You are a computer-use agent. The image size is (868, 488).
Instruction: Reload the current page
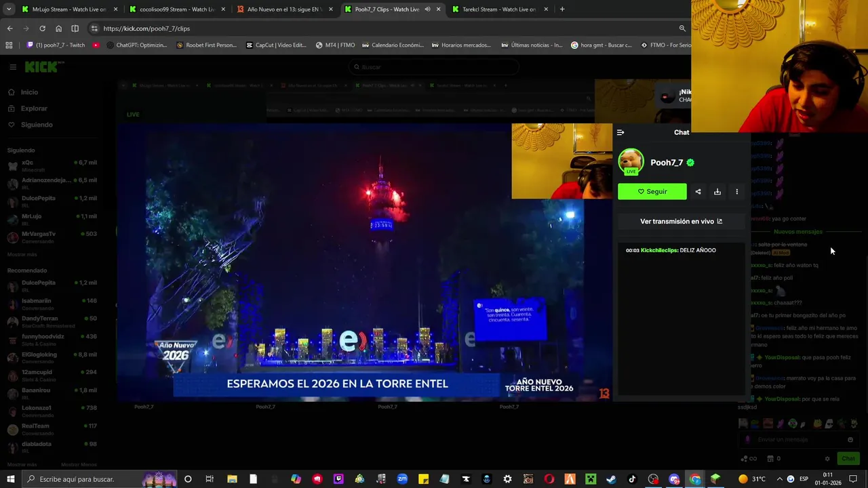[42, 28]
